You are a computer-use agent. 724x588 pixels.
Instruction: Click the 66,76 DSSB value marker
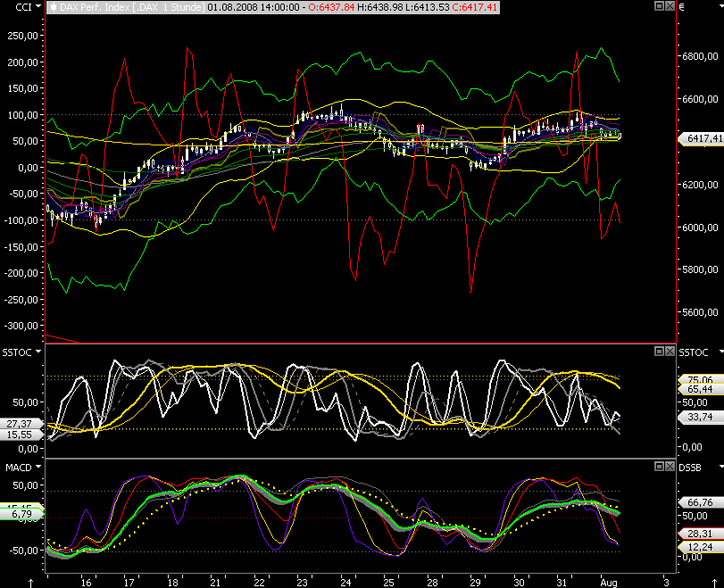pos(701,501)
